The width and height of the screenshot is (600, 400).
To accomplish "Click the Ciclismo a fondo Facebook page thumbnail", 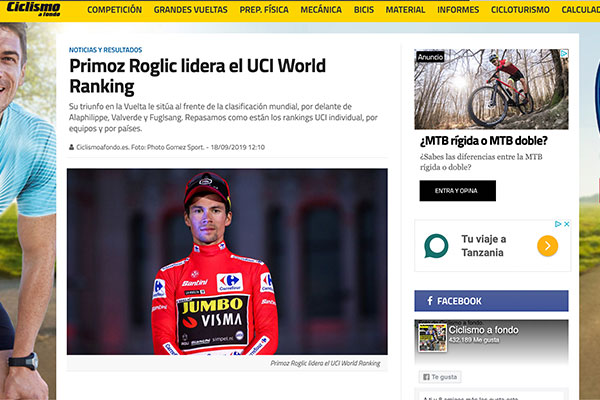I will tap(432, 338).
